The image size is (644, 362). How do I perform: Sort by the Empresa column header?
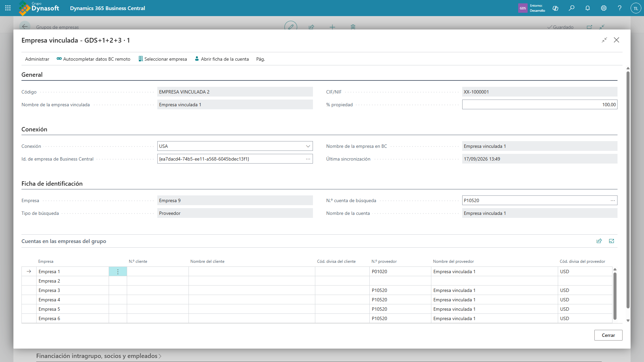[46, 261]
